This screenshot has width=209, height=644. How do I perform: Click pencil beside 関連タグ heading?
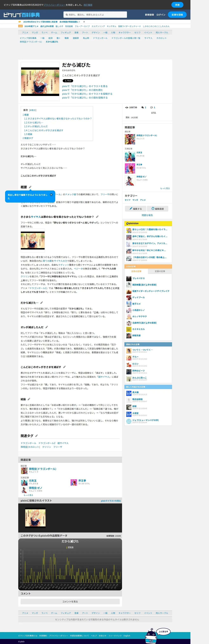click(x=36, y=436)
